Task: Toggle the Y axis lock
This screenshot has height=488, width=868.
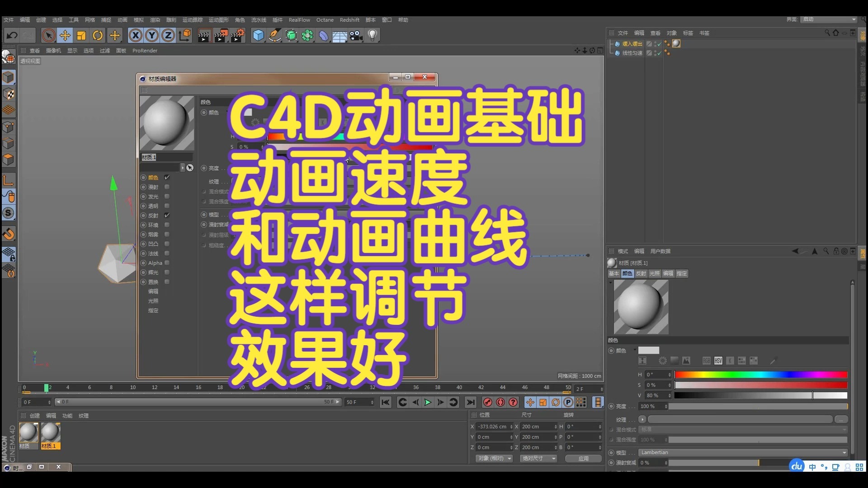Action: [152, 35]
